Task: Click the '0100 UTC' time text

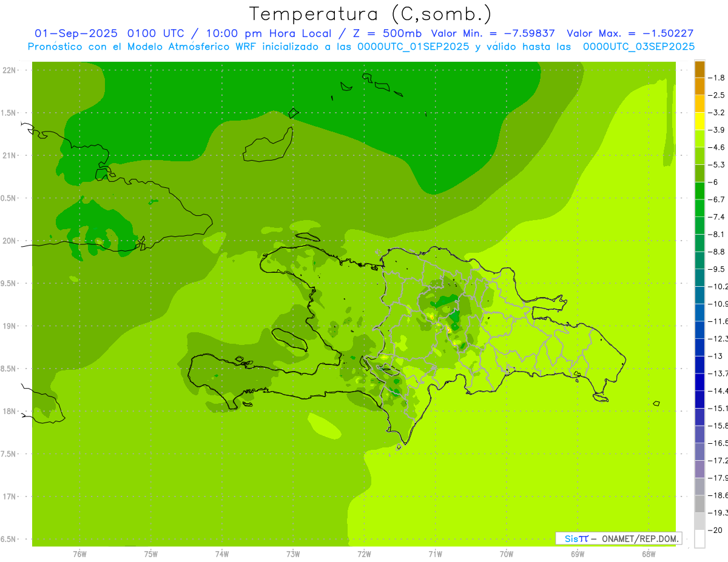Action: (x=155, y=33)
